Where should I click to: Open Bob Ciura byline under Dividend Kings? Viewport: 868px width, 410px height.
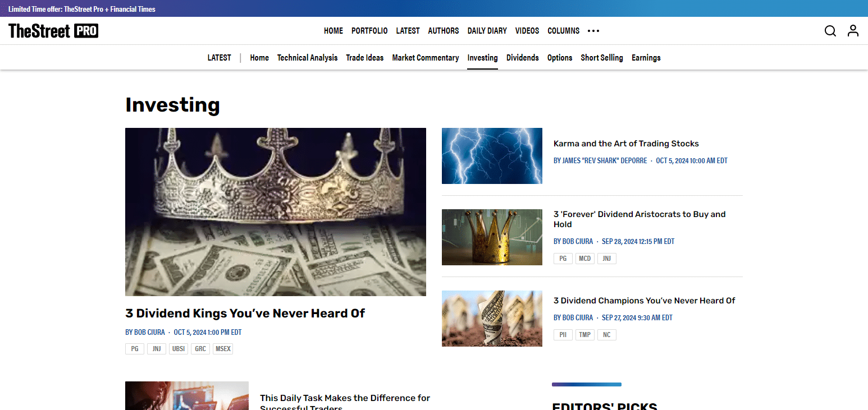click(145, 332)
